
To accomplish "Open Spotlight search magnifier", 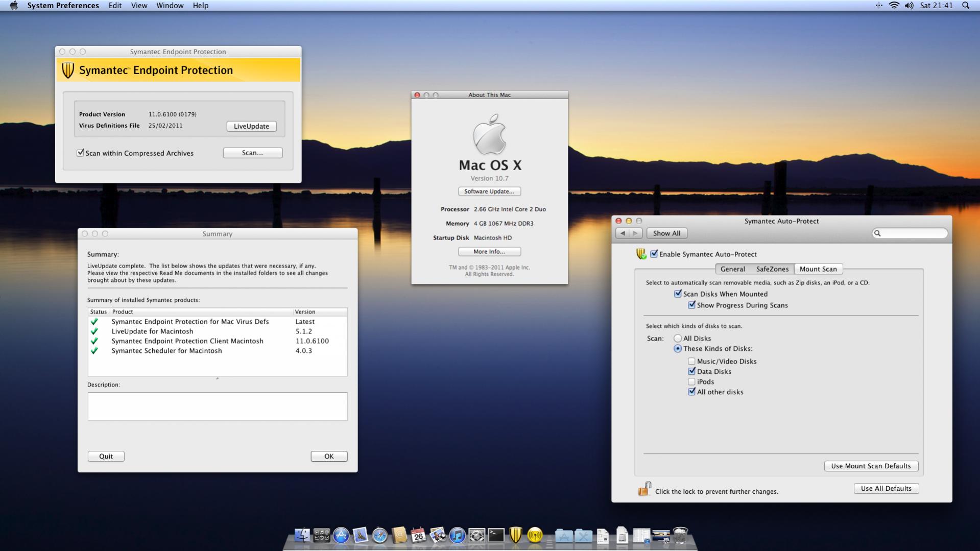I will 966,5.
